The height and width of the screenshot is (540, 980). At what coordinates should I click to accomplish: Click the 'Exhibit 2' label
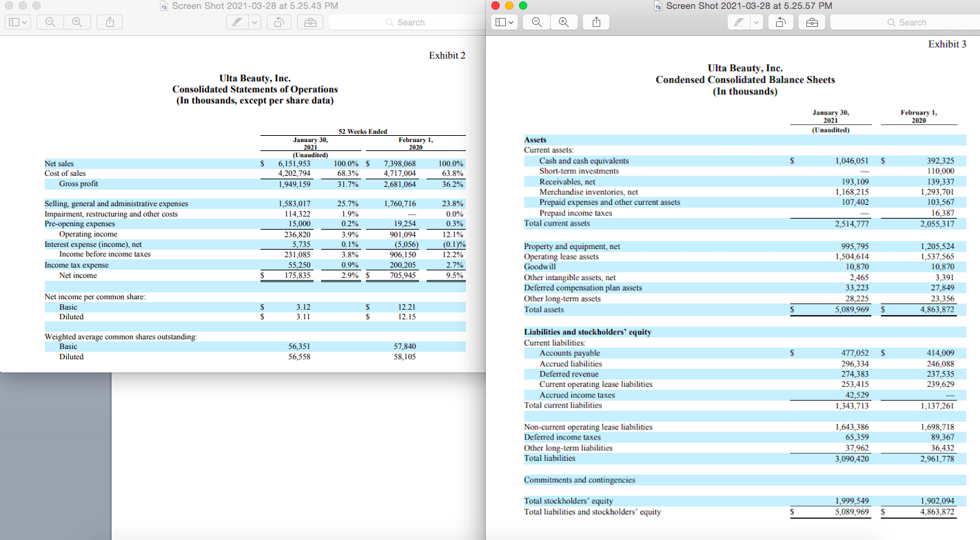(447, 55)
